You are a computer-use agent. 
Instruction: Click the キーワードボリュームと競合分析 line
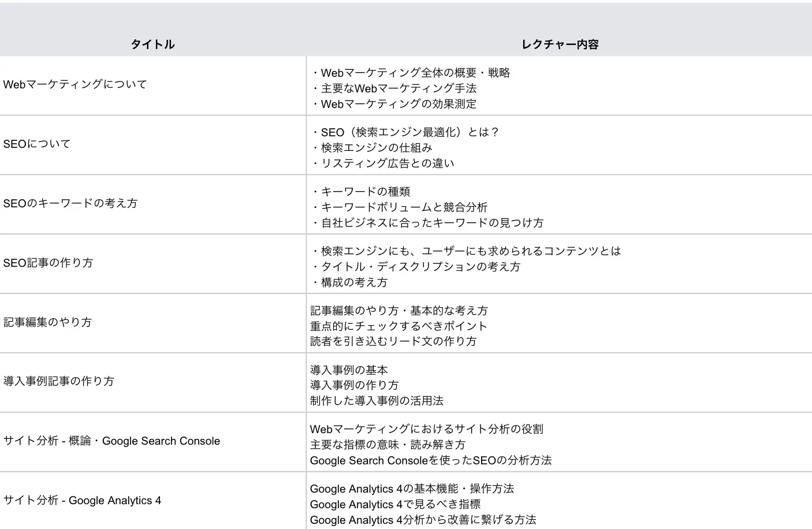399,207
